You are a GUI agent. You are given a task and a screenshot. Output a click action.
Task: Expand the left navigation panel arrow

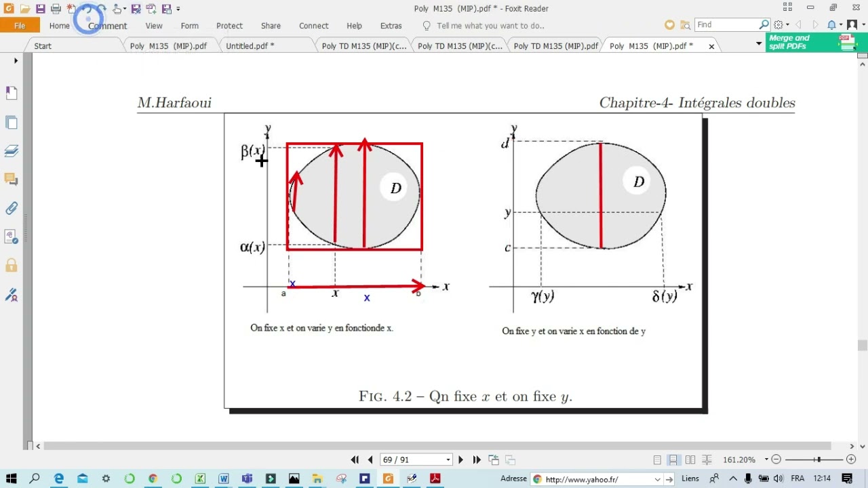16,61
